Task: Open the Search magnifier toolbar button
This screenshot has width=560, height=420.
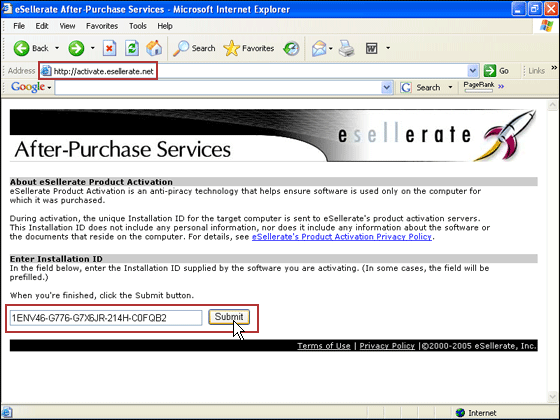Action: 194,48
